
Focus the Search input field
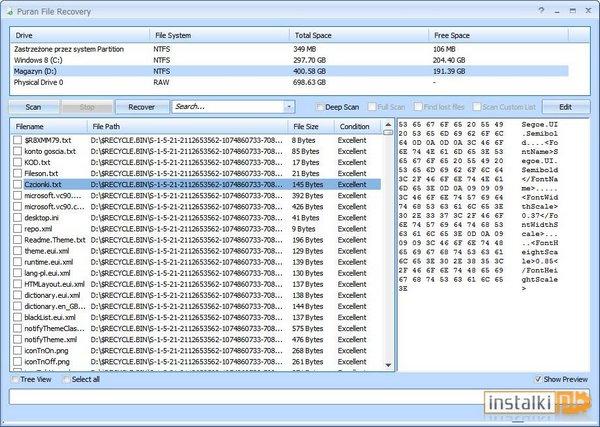(228, 107)
